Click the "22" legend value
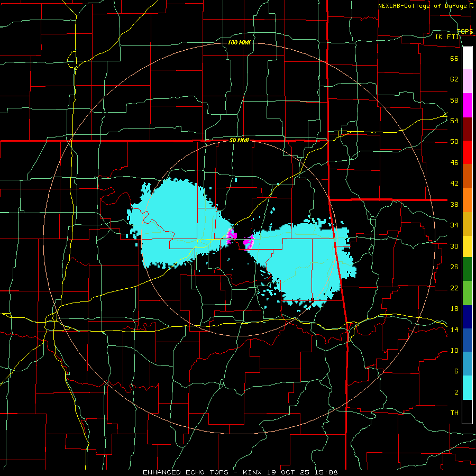 (x=454, y=288)
